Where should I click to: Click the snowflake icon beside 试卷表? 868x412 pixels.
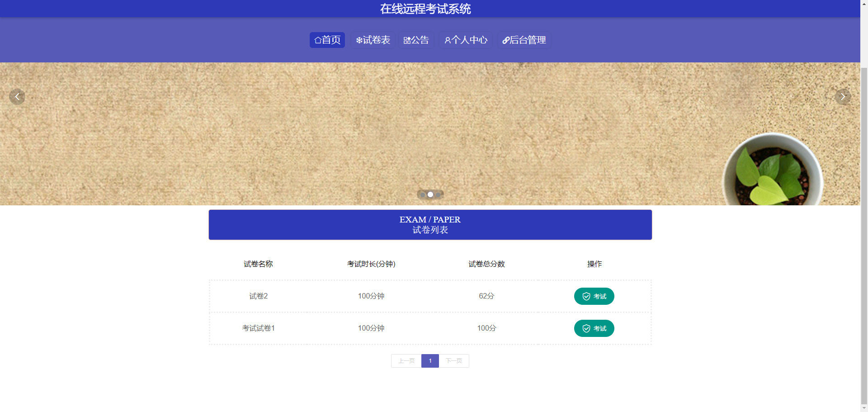tap(359, 40)
